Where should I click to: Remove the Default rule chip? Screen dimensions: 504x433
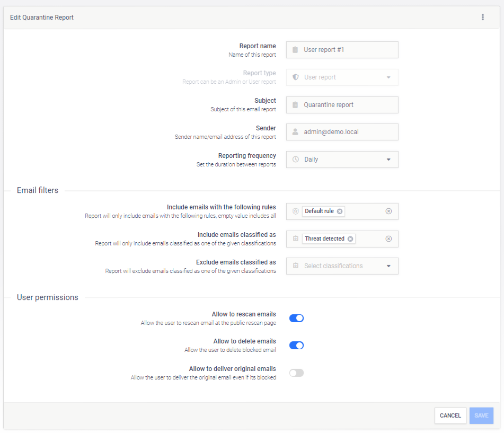(x=340, y=211)
